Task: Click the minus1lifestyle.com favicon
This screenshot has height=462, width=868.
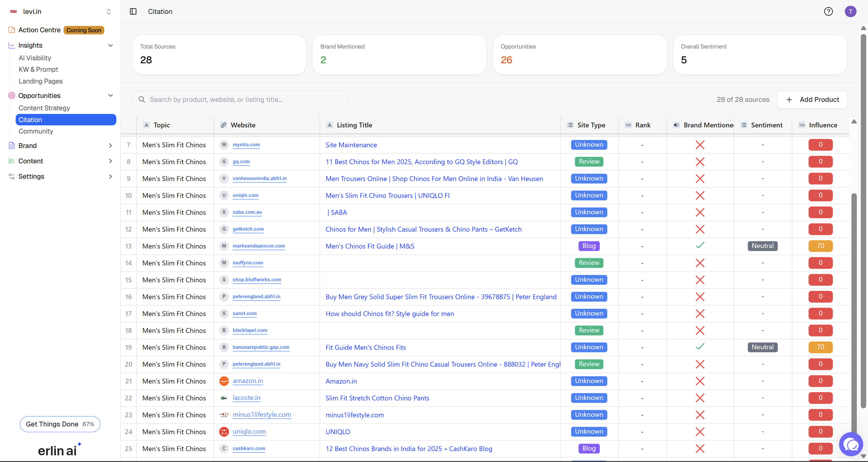Action: [224, 415]
